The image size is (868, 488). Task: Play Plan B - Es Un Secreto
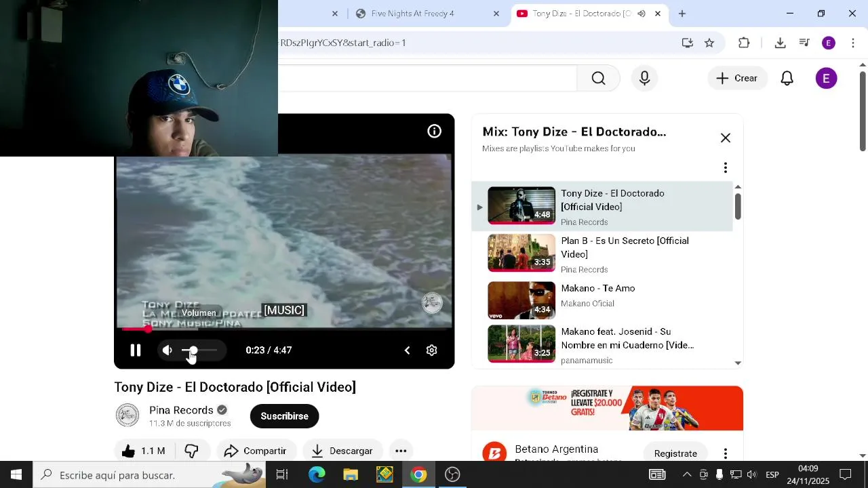(x=602, y=253)
